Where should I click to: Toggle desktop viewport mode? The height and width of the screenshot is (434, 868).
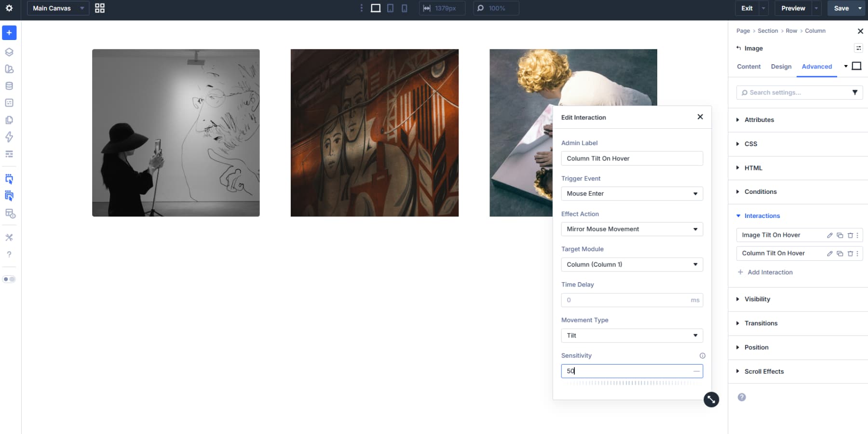tap(376, 8)
